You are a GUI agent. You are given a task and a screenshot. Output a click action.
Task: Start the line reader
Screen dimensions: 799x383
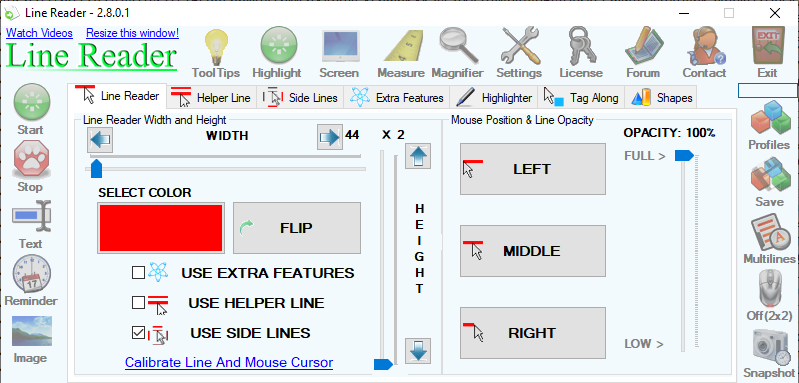click(32, 102)
